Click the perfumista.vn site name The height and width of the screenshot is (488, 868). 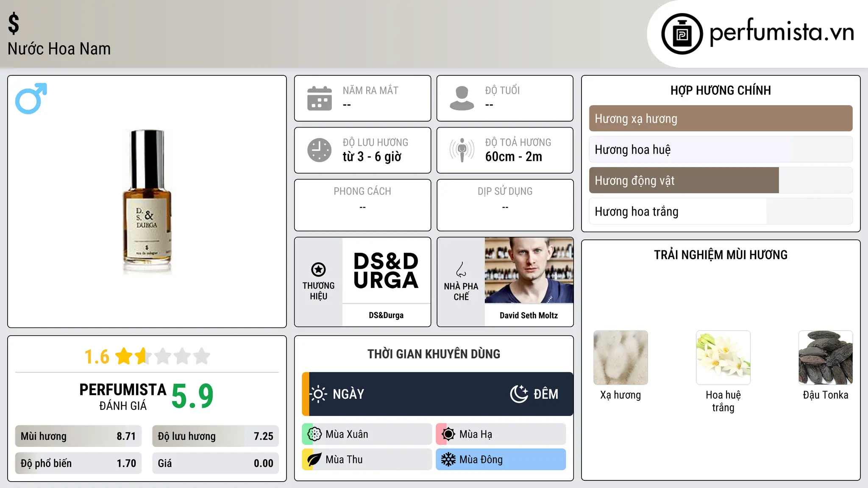click(782, 32)
